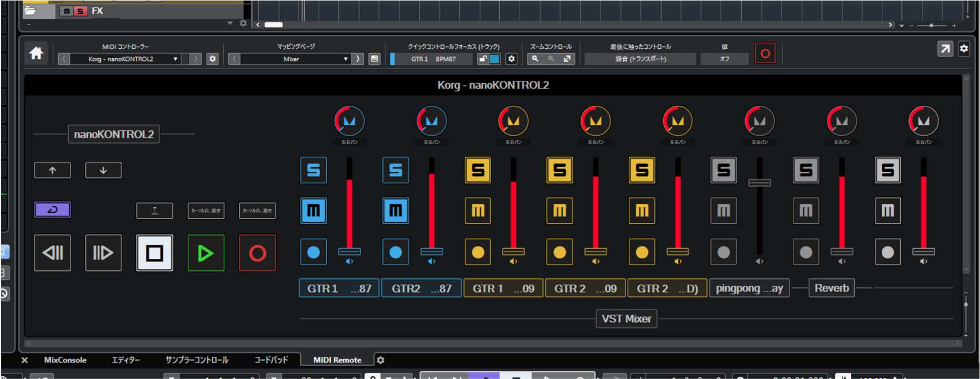The image size is (980, 379).
Task: Select previous MIDI controller arrow
Action: [x=64, y=59]
